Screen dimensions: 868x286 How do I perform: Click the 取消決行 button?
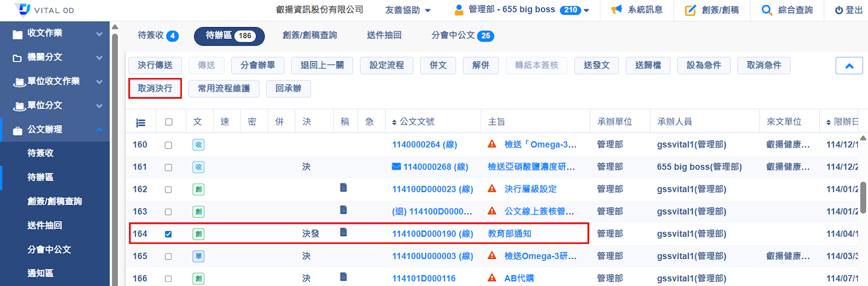pyautogui.click(x=155, y=88)
